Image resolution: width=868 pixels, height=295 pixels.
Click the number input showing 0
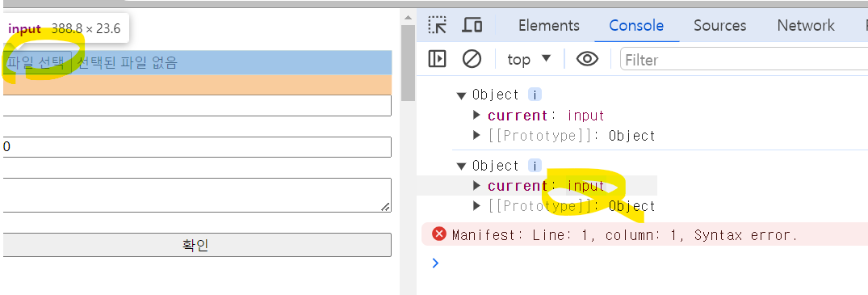tap(196, 147)
